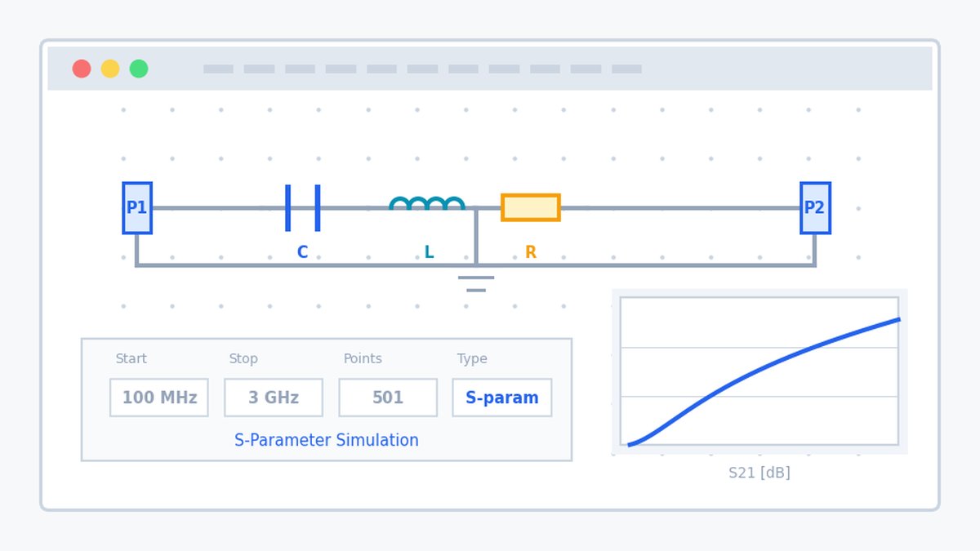Viewport: 980px width, 551px height.
Task: Click the Stop frequency 3 GHz field
Action: 274,398
